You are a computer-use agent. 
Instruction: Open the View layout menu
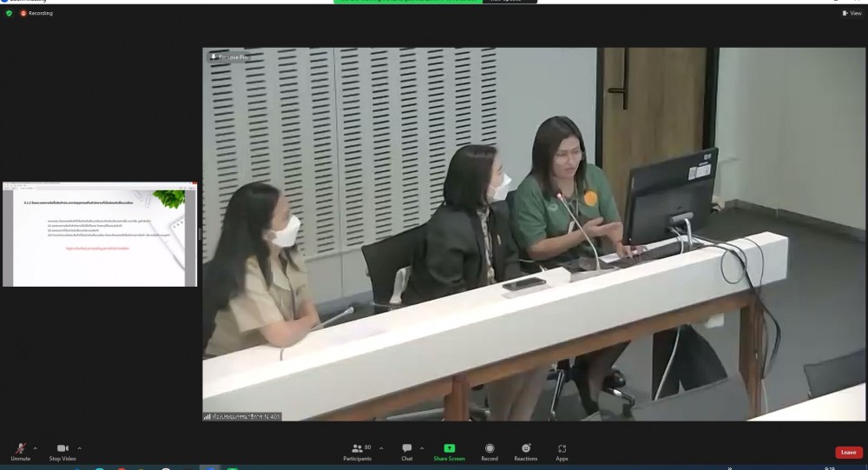click(852, 13)
